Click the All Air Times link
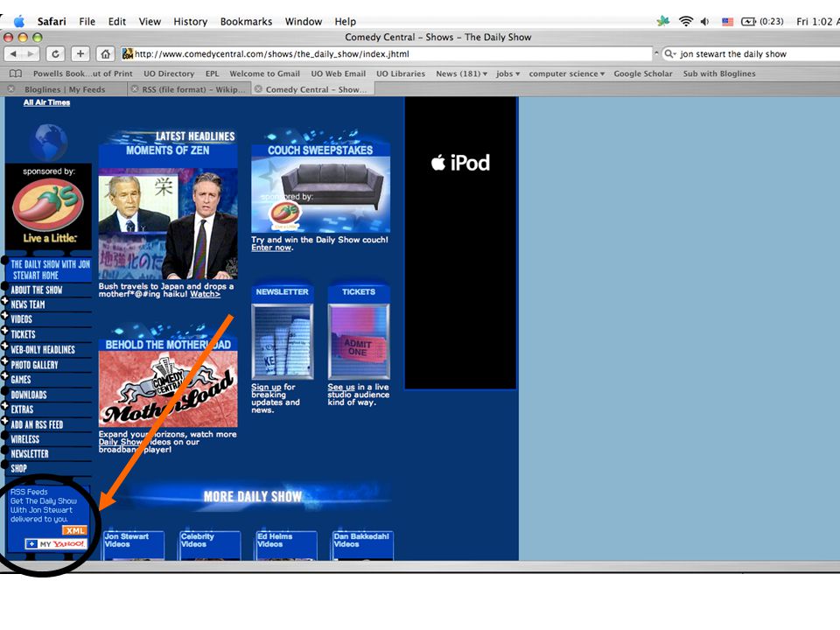The image size is (840, 630). (46, 102)
